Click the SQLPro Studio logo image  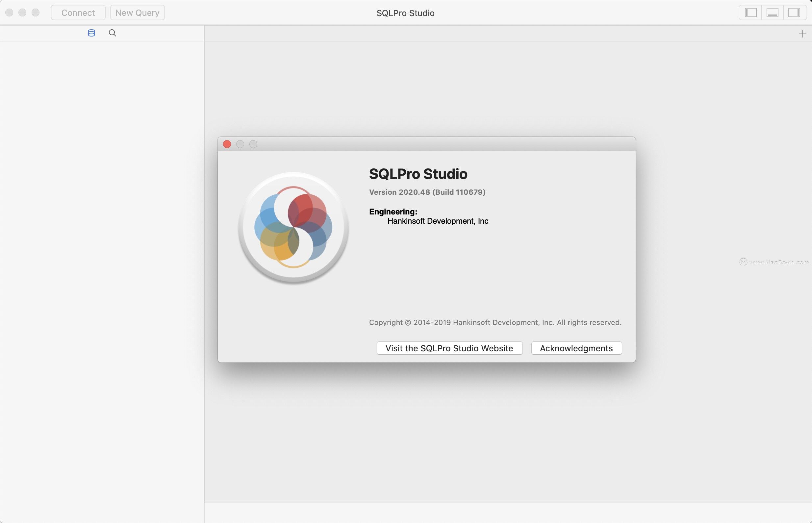(293, 227)
